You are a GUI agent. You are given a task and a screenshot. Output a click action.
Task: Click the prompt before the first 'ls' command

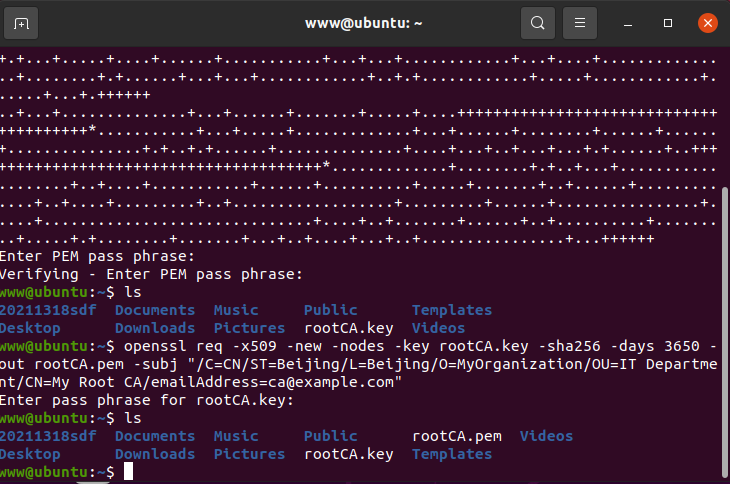click(x=57, y=292)
